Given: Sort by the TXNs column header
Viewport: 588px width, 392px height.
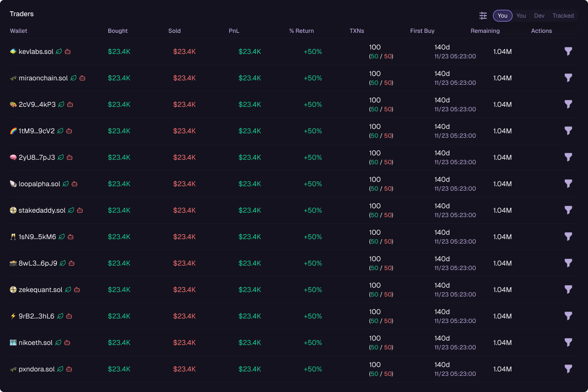Looking at the screenshot, I should coord(357,31).
